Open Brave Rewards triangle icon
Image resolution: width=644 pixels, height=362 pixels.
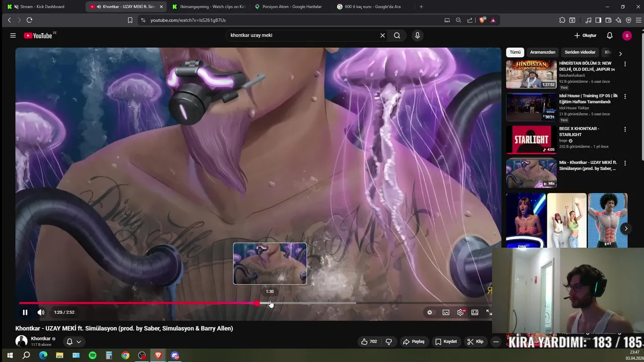pyautogui.click(x=493, y=20)
